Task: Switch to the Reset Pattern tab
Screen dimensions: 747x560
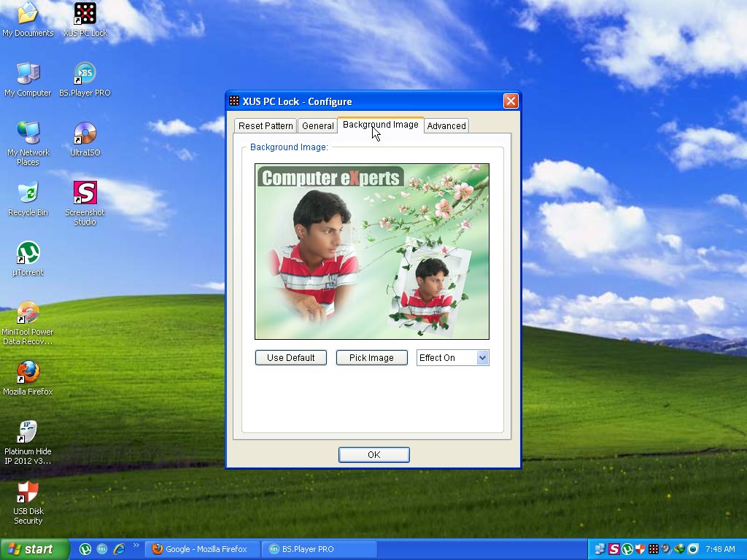Action: coord(266,125)
